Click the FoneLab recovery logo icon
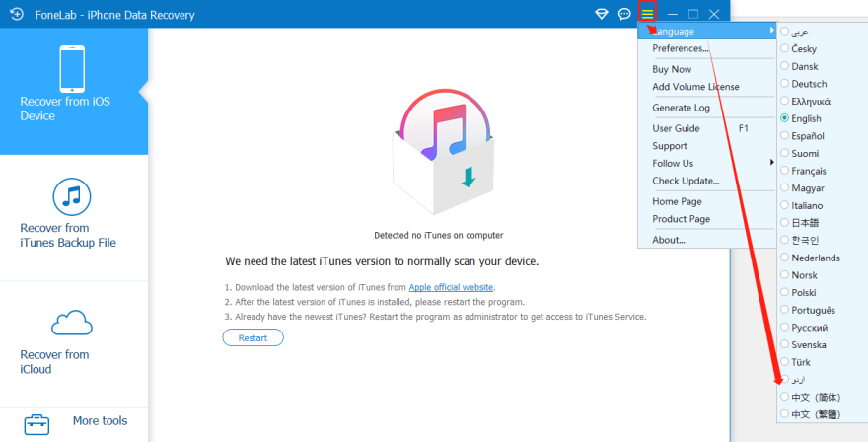The height and width of the screenshot is (442, 868). 16,14
